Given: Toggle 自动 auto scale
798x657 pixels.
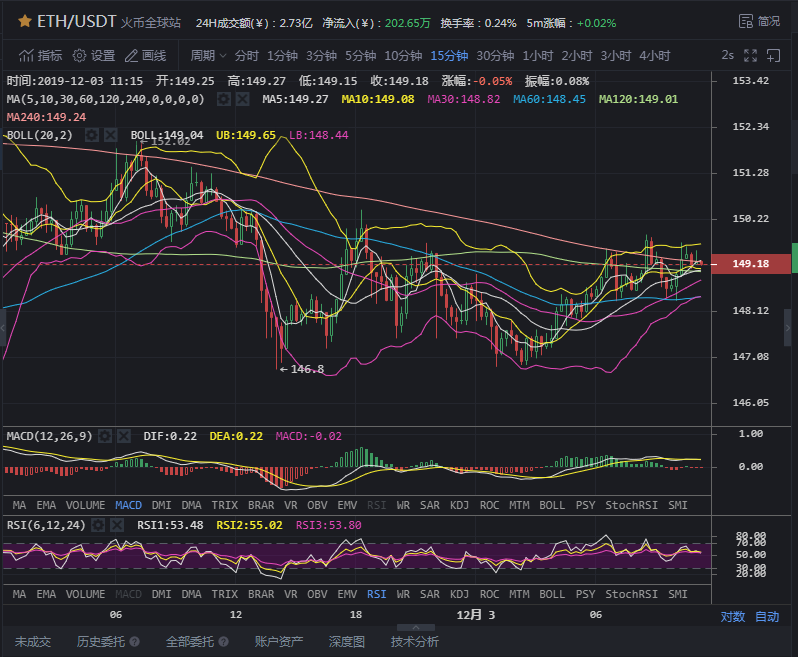Looking at the screenshot, I should 767,617.
